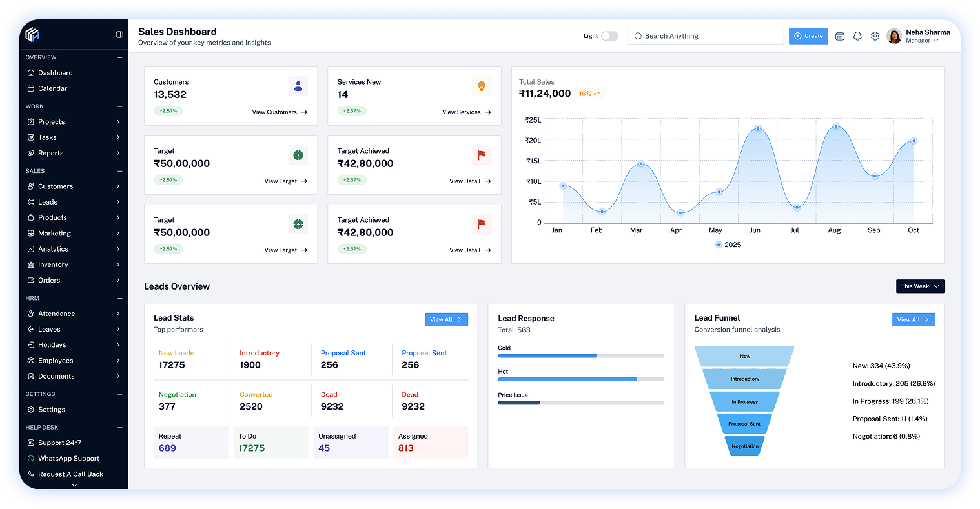The image size is (980, 509).
Task: Collapse the OVERVIEW sidebar section
Action: pyautogui.click(x=120, y=57)
